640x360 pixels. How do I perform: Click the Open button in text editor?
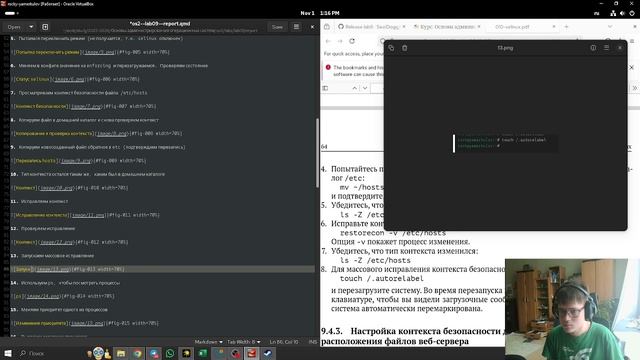pyautogui.click(x=14, y=27)
